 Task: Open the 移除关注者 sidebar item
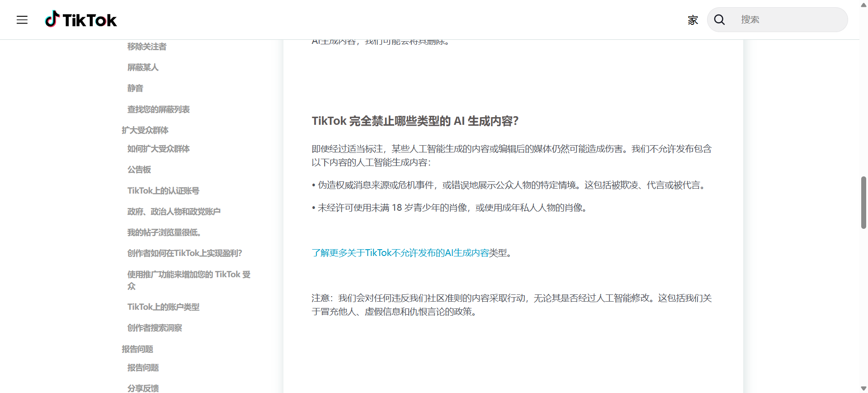tap(147, 47)
